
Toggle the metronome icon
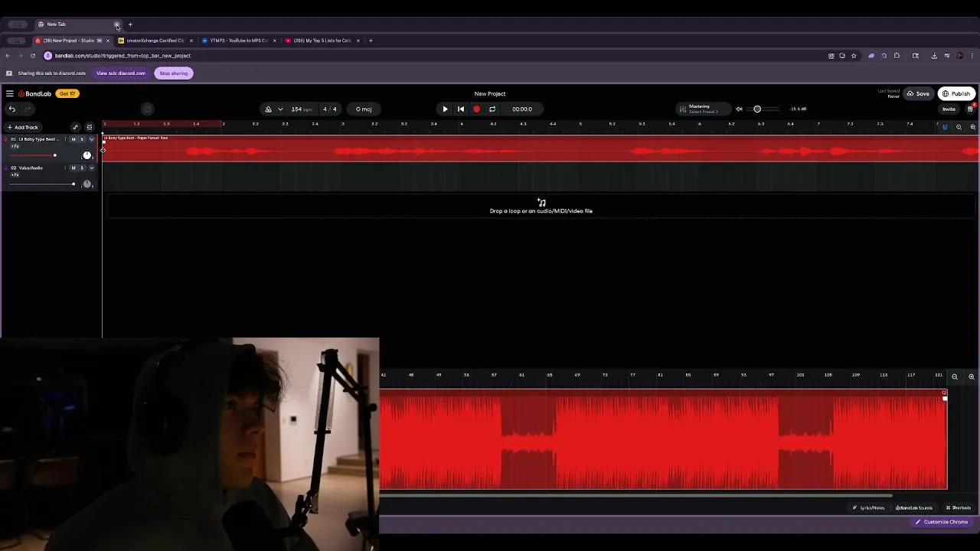point(268,109)
